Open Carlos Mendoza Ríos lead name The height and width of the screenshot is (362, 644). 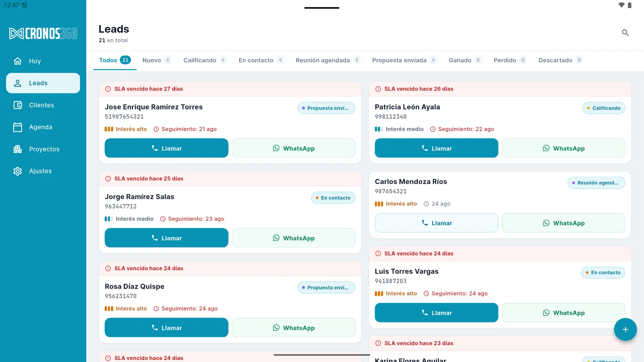click(x=411, y=182)
